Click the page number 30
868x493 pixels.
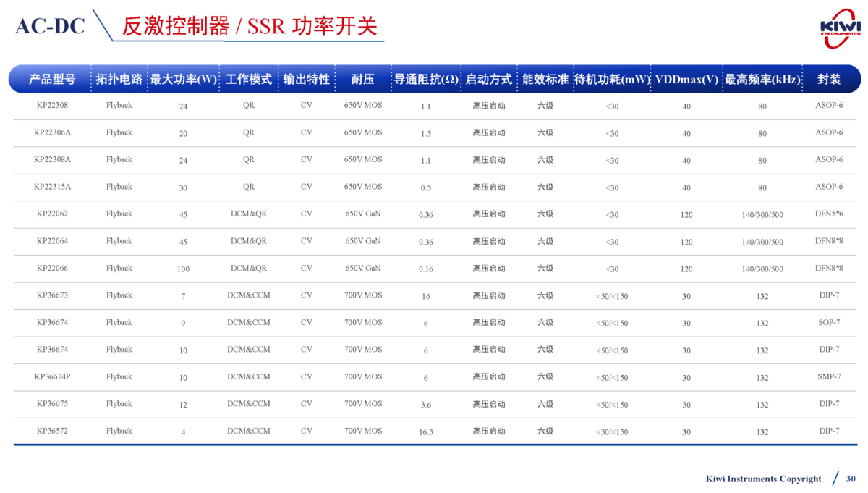[x=851, y=479]
